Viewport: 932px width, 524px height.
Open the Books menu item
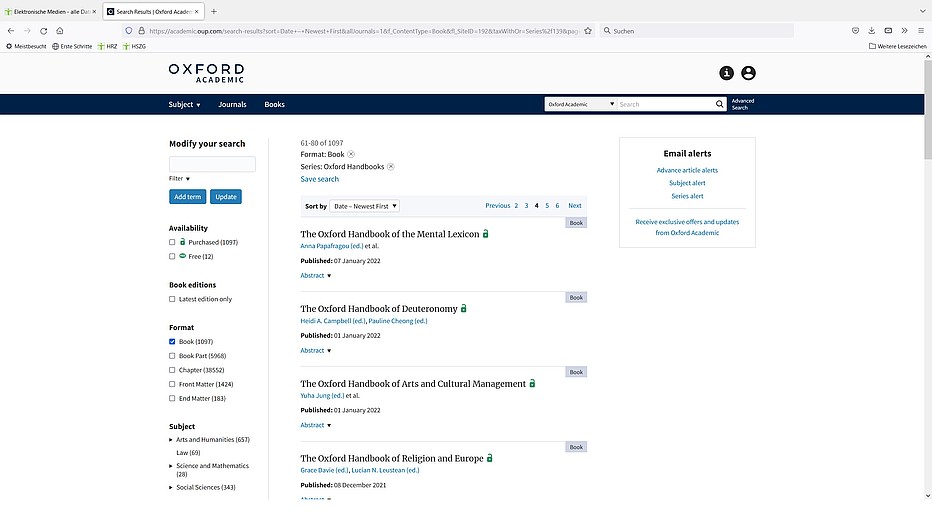(x=275, y=105)
